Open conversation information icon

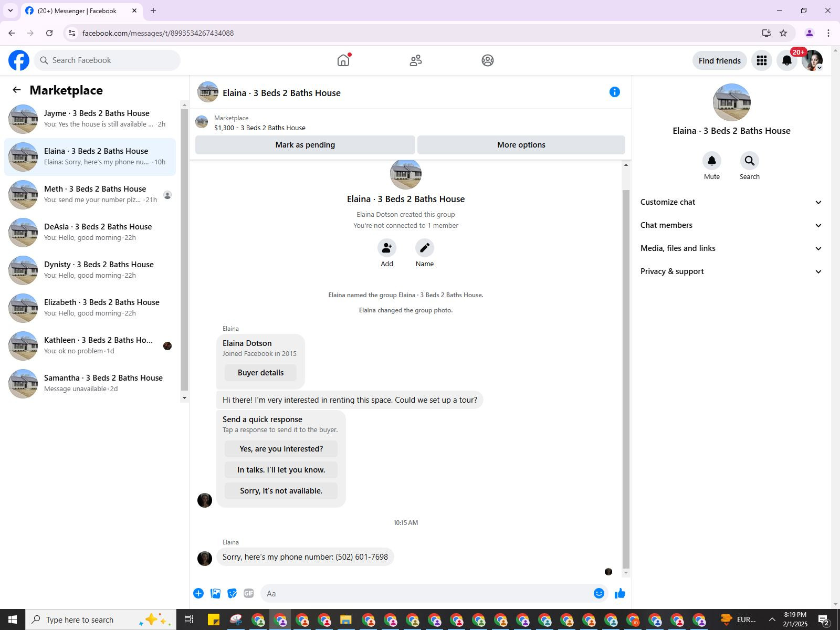615,92
